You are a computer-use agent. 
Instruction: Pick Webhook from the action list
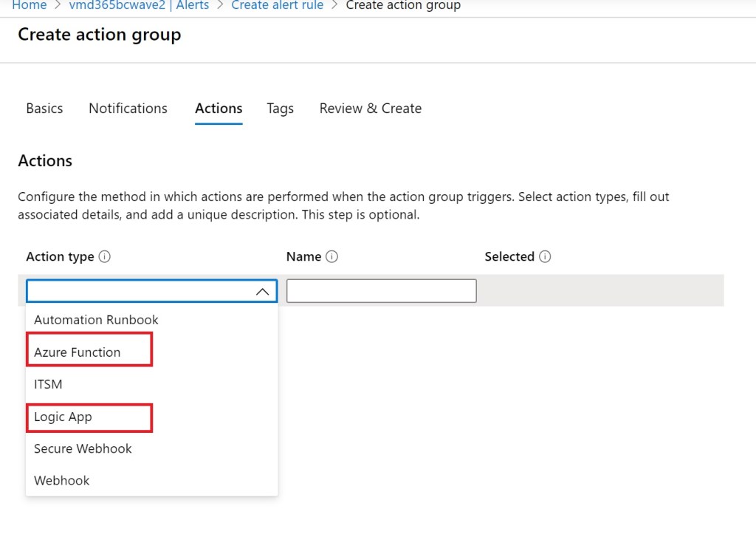[62, 480]
